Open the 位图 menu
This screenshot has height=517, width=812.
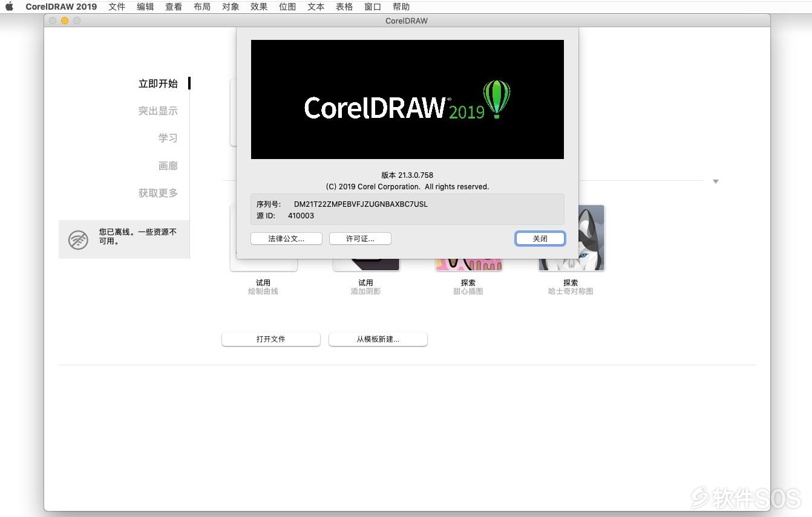tap(287, 7)
